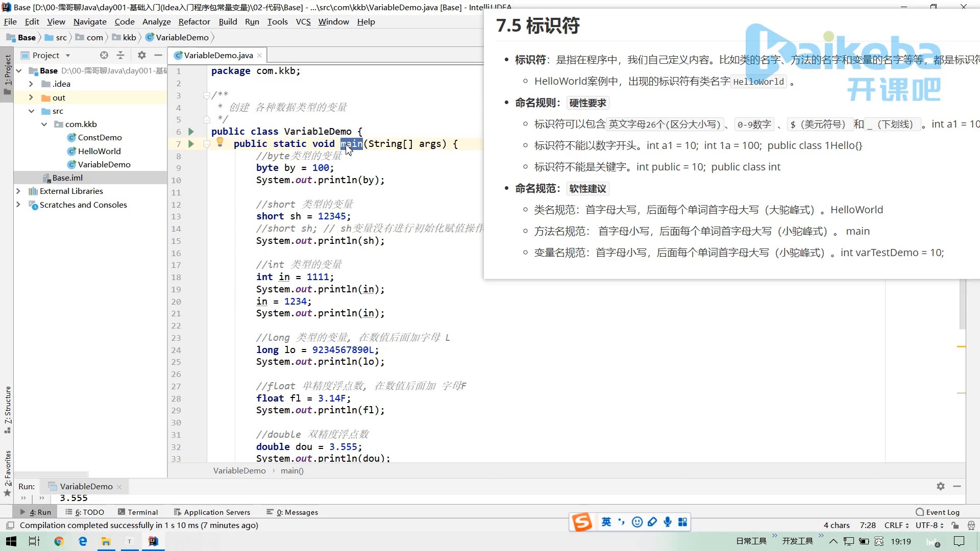Open Windows notification center icon
The height and width of the screenshot is (551, 980).
pos(960,541)
